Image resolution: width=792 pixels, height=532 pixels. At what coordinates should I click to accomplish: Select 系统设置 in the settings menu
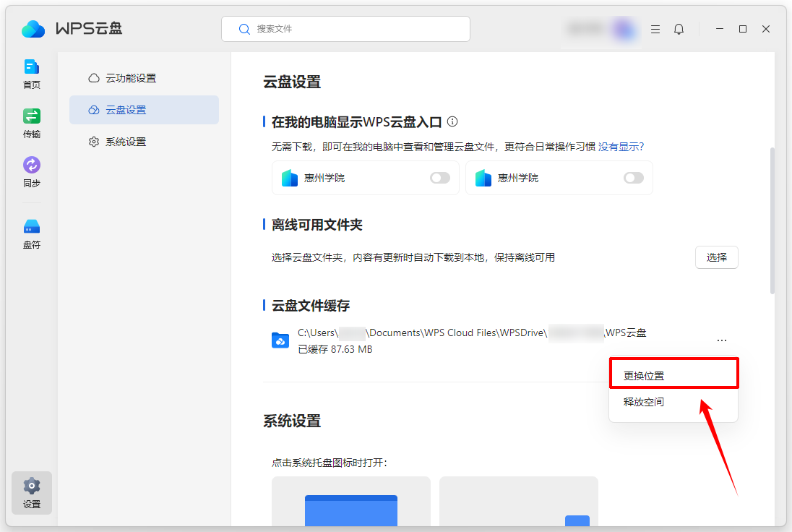pos(144,142)
